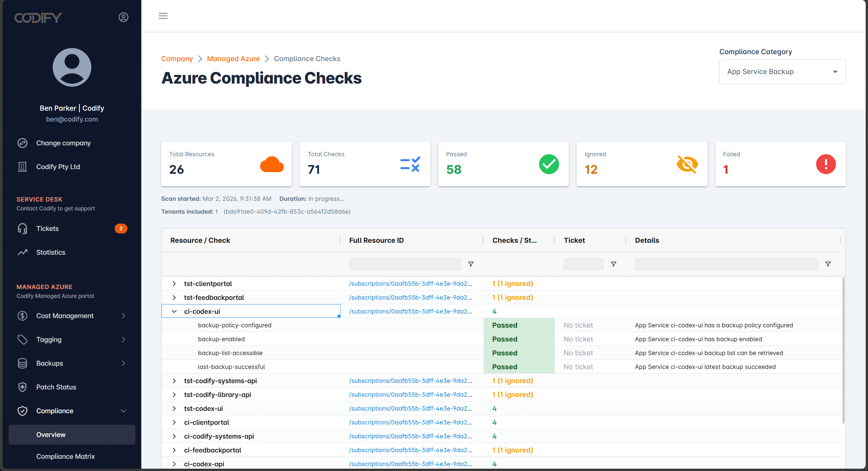Click the Tickets headset icon
Screen dimensions: 868x471
pyautogui.click(x=22, y=229)
